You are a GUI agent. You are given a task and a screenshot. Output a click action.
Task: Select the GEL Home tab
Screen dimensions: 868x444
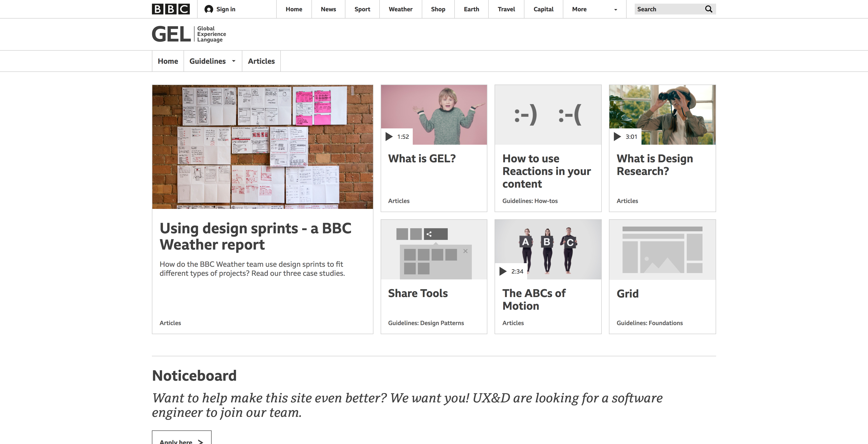coord(168,61)
